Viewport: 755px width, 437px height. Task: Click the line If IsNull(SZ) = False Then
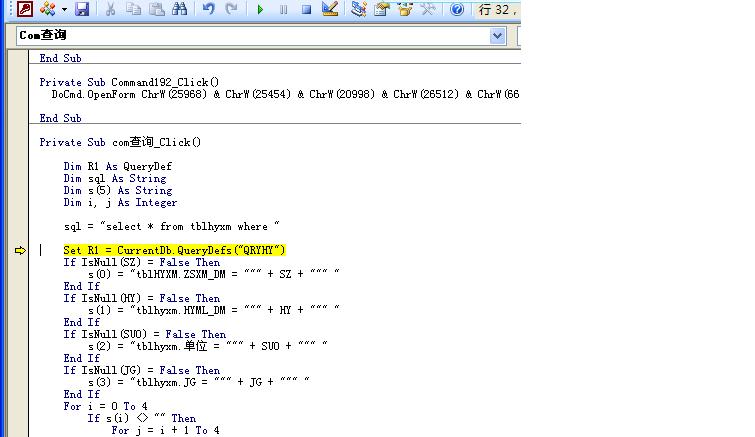click(x=142, y=262)
